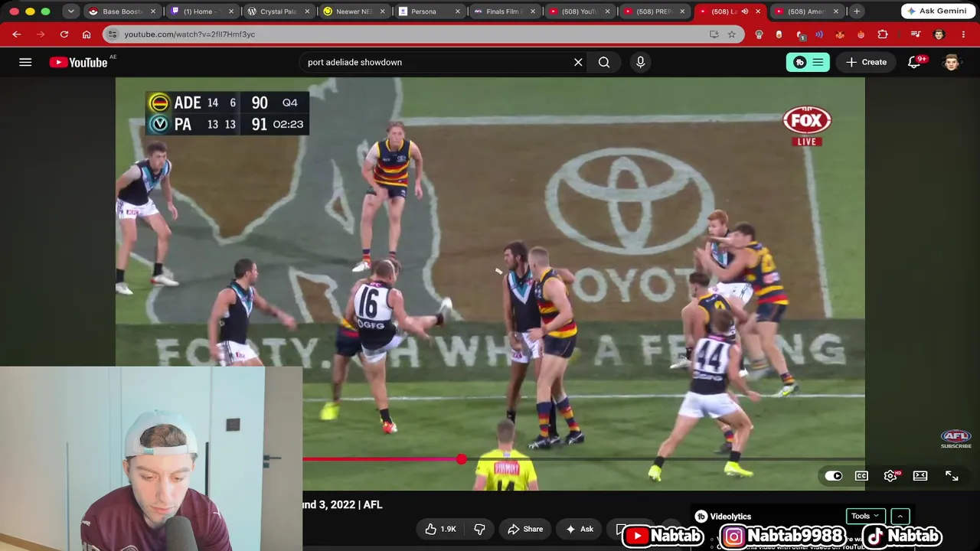Screen dimensions: 980x551
Task: Open the flame extension in toolbar
Action: pyautogui.click(x=861, y=34)
